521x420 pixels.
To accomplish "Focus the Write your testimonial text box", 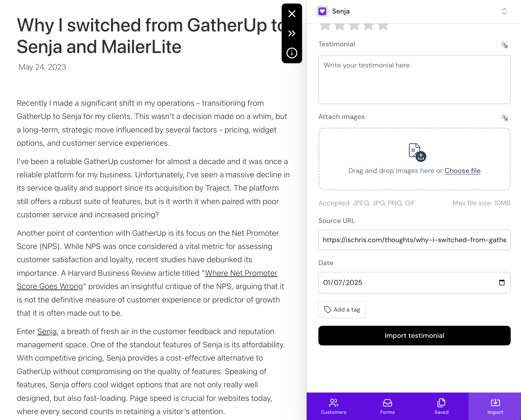I will pyautogui.click(x=414, y=79).
